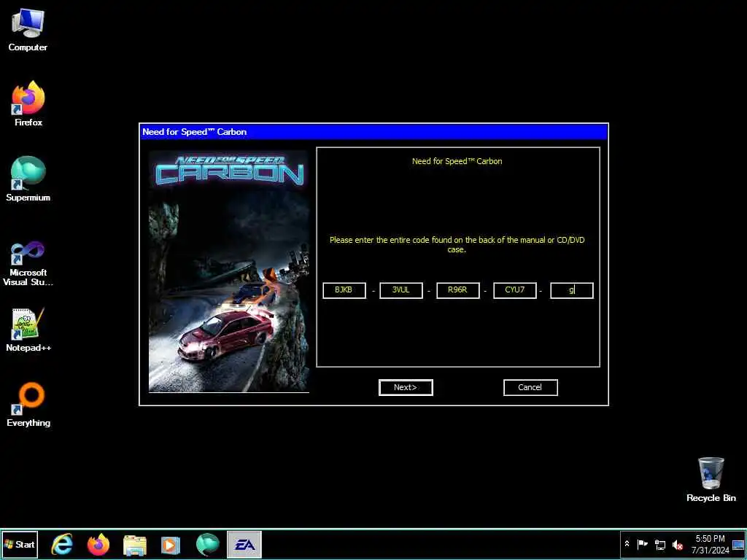Click the Need for Speed Carbon cover art

coord(228,271)
